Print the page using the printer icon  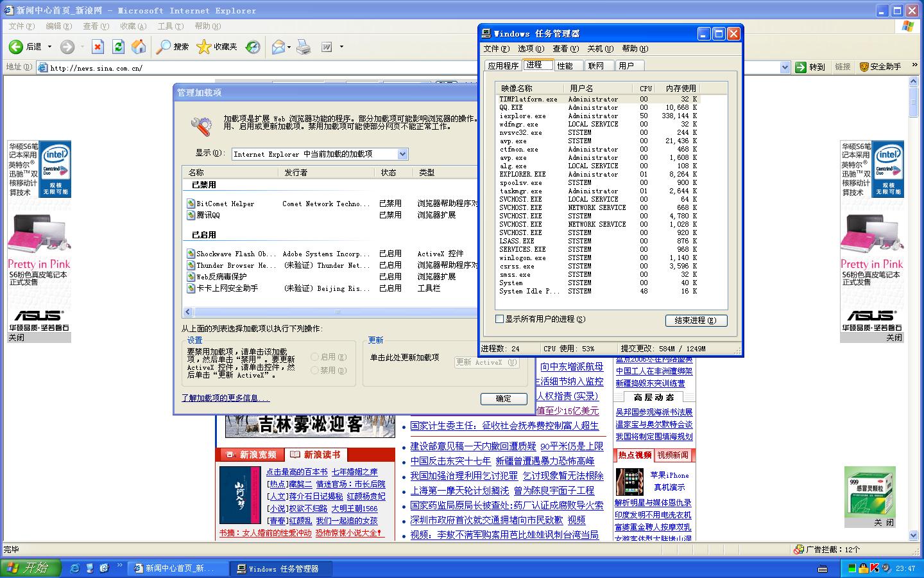304,47
